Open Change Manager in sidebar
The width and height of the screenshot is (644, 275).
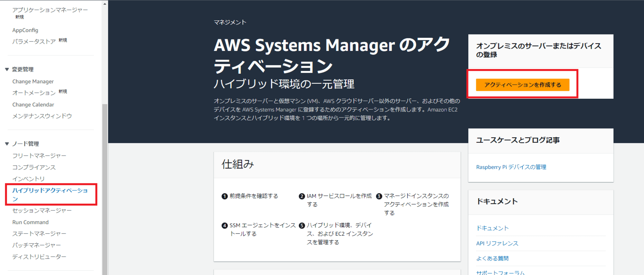(x=33, y=82)
